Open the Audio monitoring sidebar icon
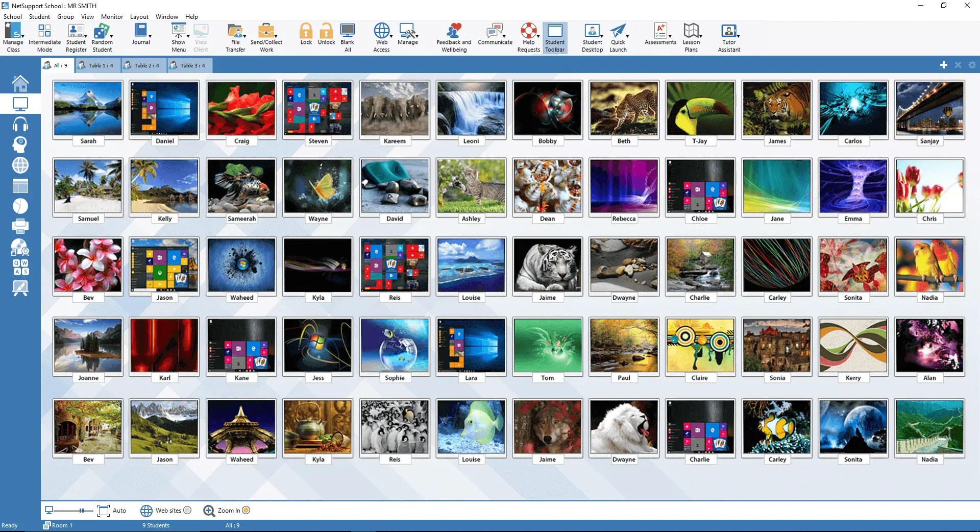 pyautogui.click(x=20, y=124)
